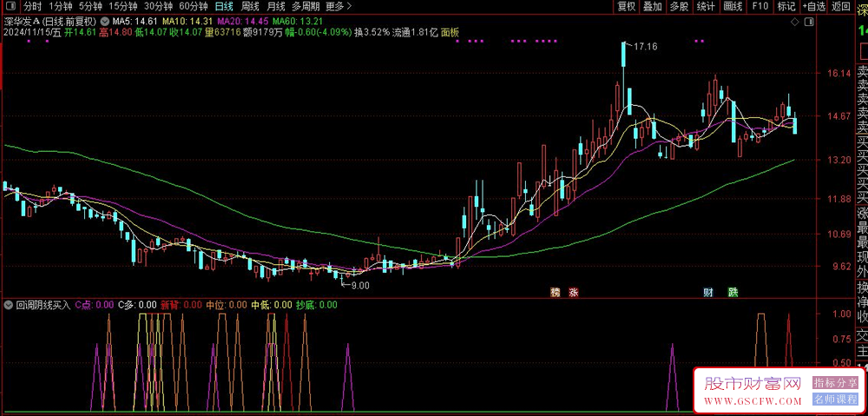
Task: Toggle the left sidebar panel icon
Action: coord(10,7)
